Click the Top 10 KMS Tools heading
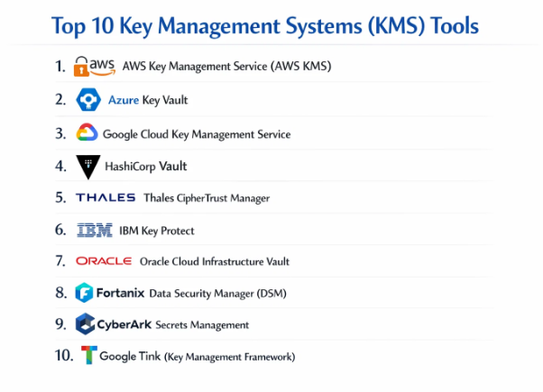The height and width of the screenshot is (392, 543). tap(271, 24)
